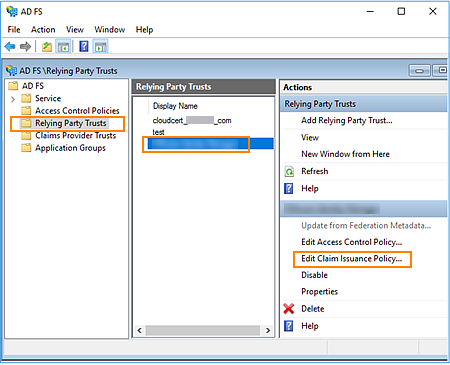Click Refresh action text
This screenshot has width=450, height=365.
(315, 171)
